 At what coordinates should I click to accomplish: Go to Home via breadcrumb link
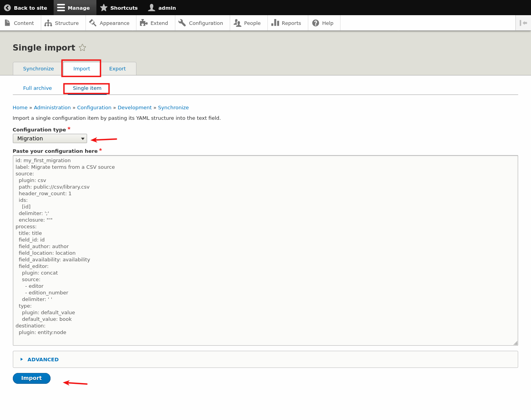(20, 107)
